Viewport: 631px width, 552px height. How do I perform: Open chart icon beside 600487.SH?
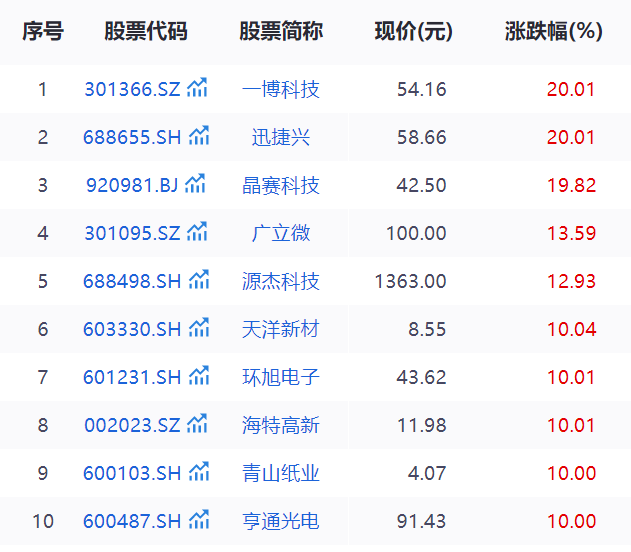point(199,519)
